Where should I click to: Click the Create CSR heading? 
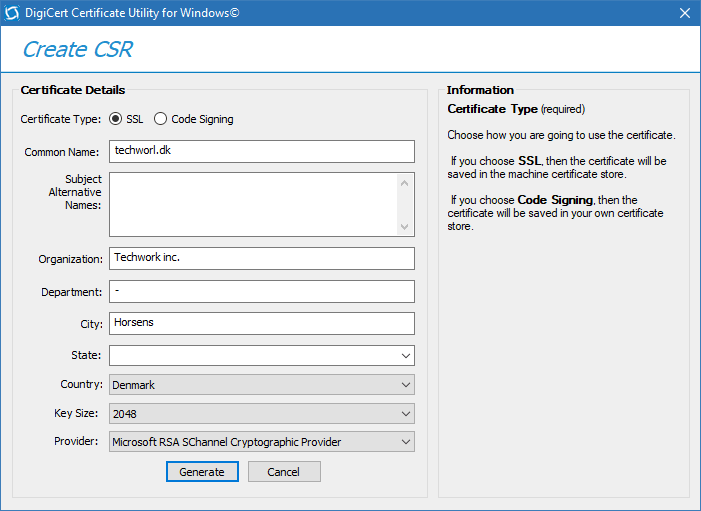coord(78,49)
